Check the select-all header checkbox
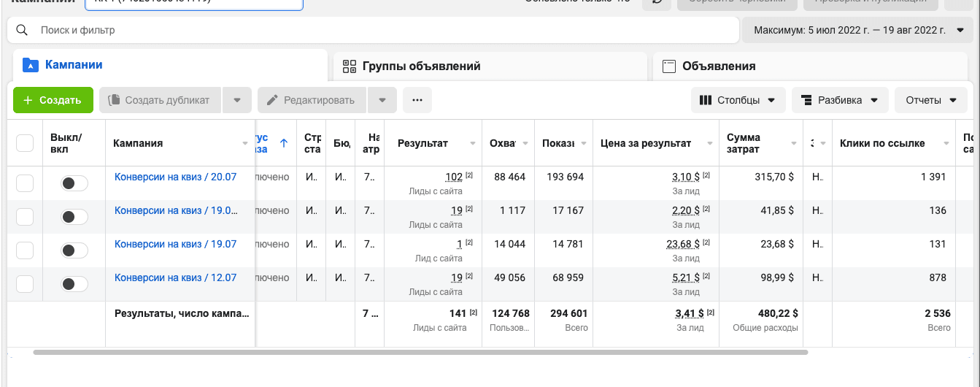Screen dimensions: 980x387 coord(25,143)
